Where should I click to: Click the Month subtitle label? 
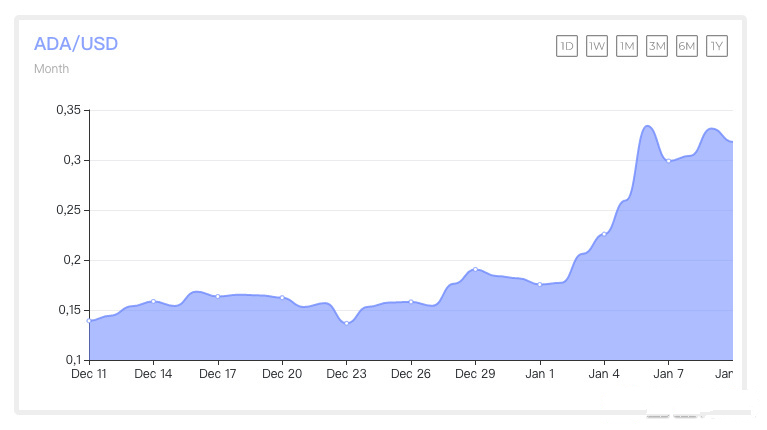click(51, 68)
